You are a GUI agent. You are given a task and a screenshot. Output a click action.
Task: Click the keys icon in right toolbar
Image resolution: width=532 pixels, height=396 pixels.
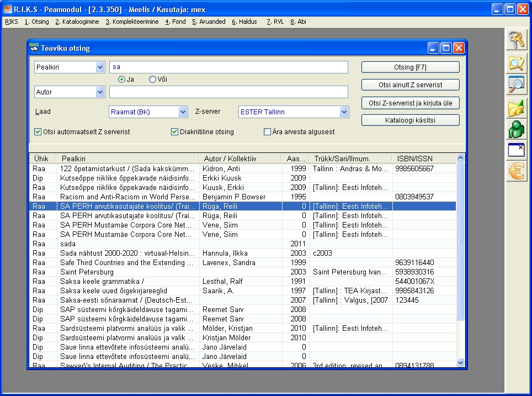coord(517,40)
